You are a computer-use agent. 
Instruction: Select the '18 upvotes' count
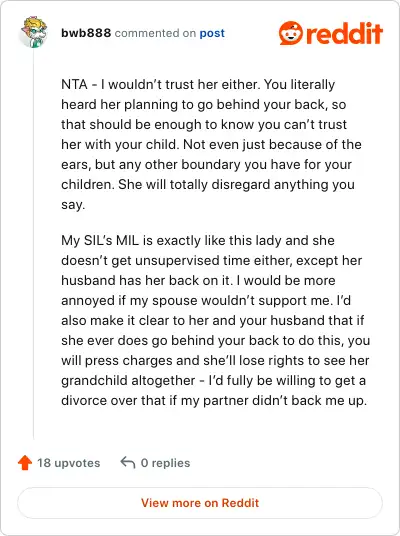[x=69, y=463]
